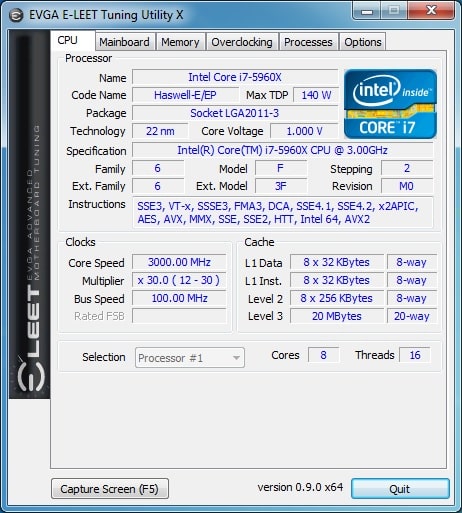The height and width of the screenshot is (513, 462).
Task: Click the Family value 6
Action: pyautogui.click(x=158, y=168)
